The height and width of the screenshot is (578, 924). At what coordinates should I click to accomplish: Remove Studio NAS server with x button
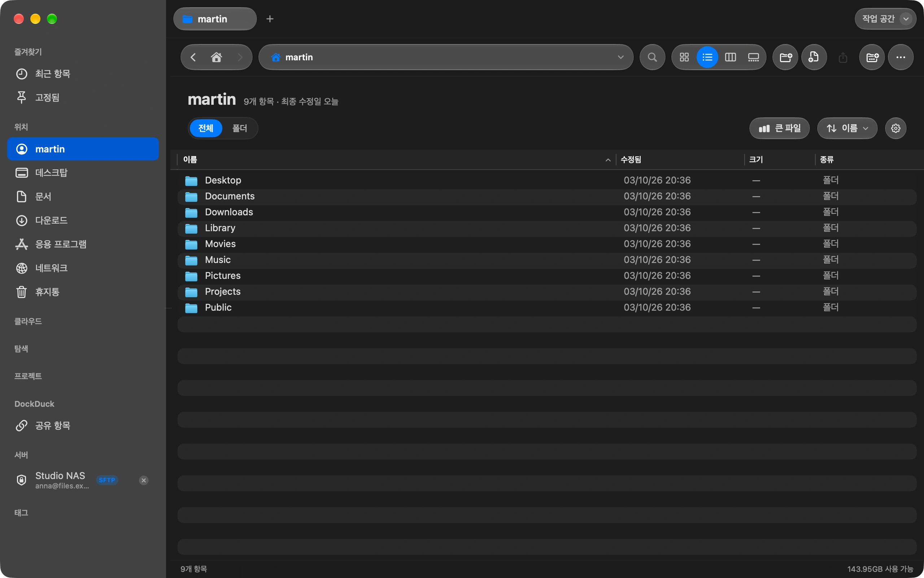[144, 480]
